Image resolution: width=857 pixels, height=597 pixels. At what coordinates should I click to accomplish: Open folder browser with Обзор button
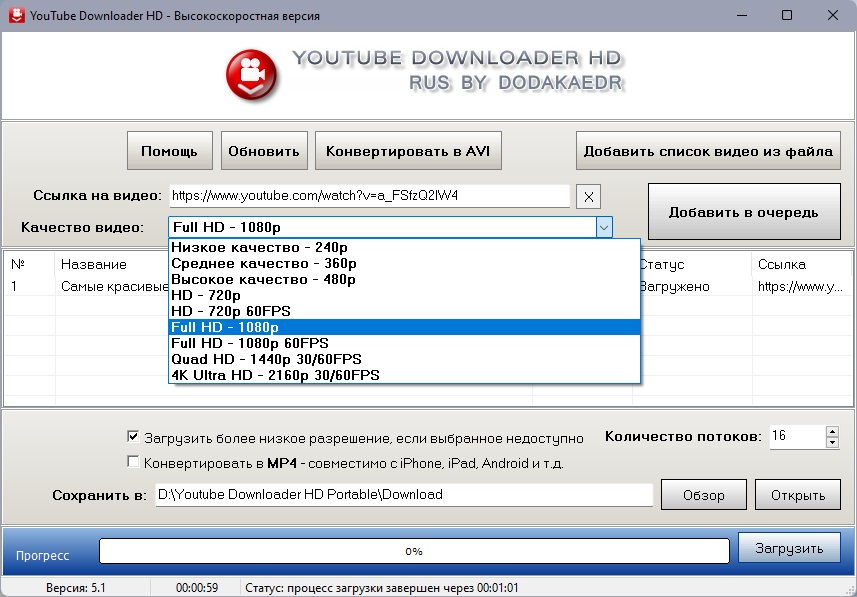click(x=703, y=494)
